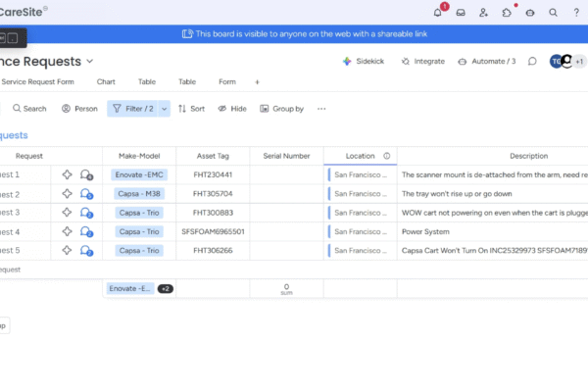Open the board discussion speech bubble
The width and height of the screenshot is (588, 392).
click(532, 61)
